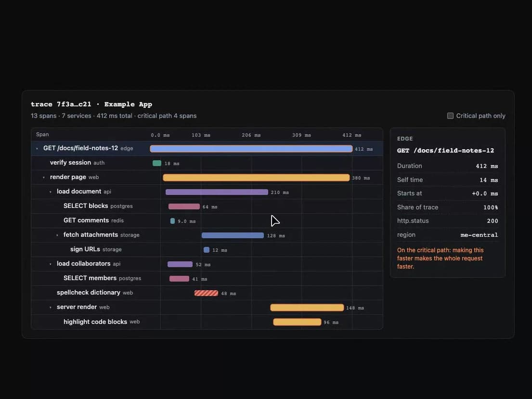Click the 64 ms SELECT blocks bar
The width and height of the screenshot is (532, 399).
pos(184,206)
